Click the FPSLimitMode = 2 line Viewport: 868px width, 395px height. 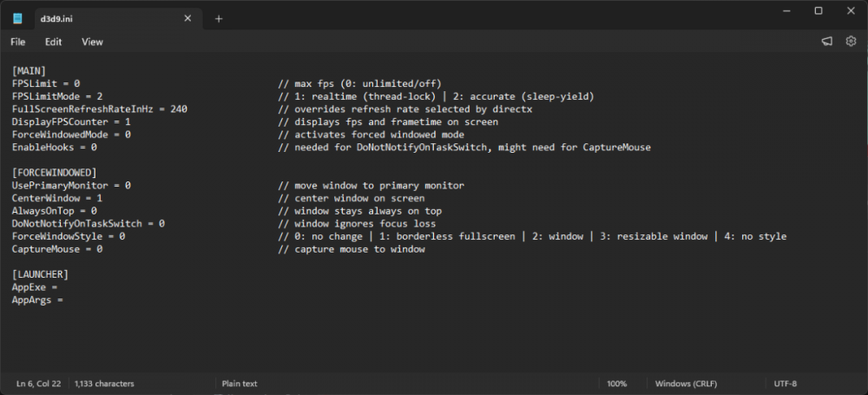tap(57, 96)
